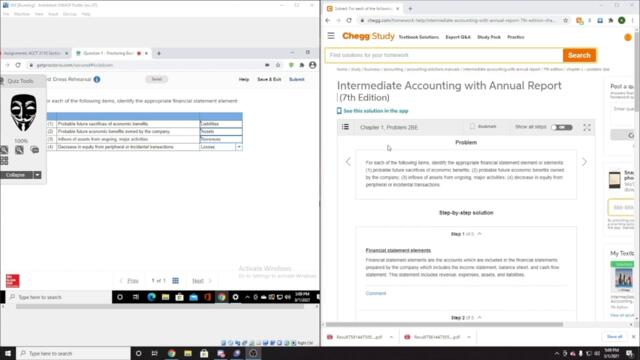
Task: Open Expert Q&A menu on Chegg
Action: click(458, 37)
